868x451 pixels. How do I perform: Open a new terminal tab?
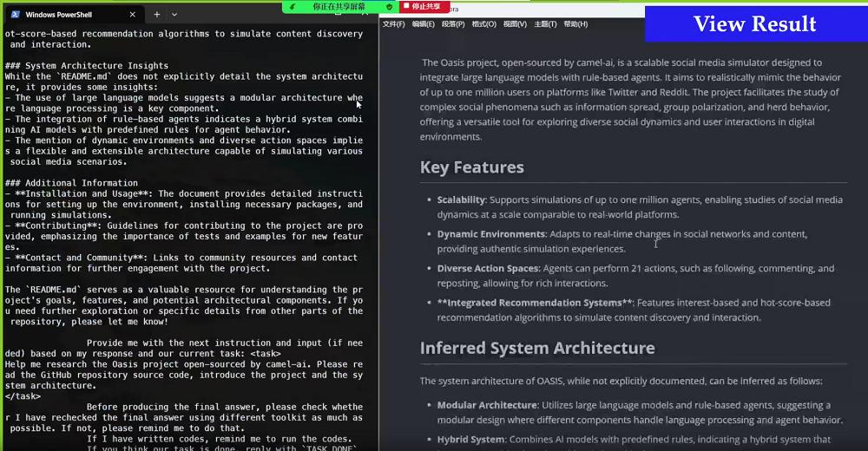click(x=157, y=15)
